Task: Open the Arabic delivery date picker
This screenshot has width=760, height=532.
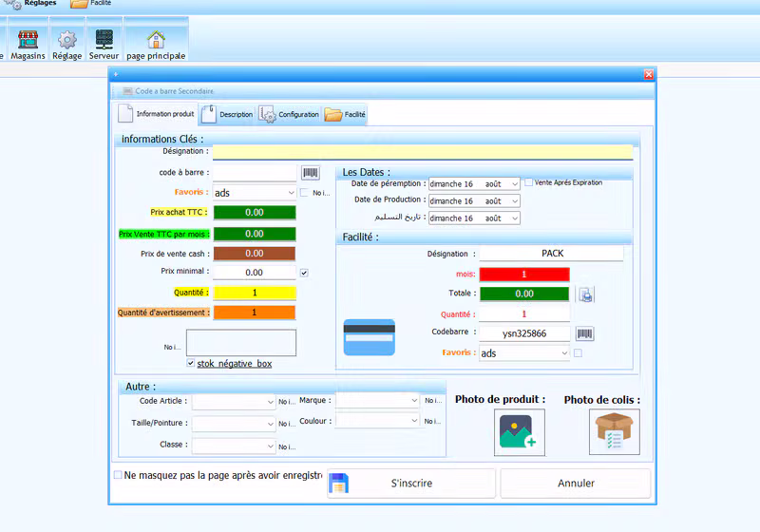Action: click(515, 218)
